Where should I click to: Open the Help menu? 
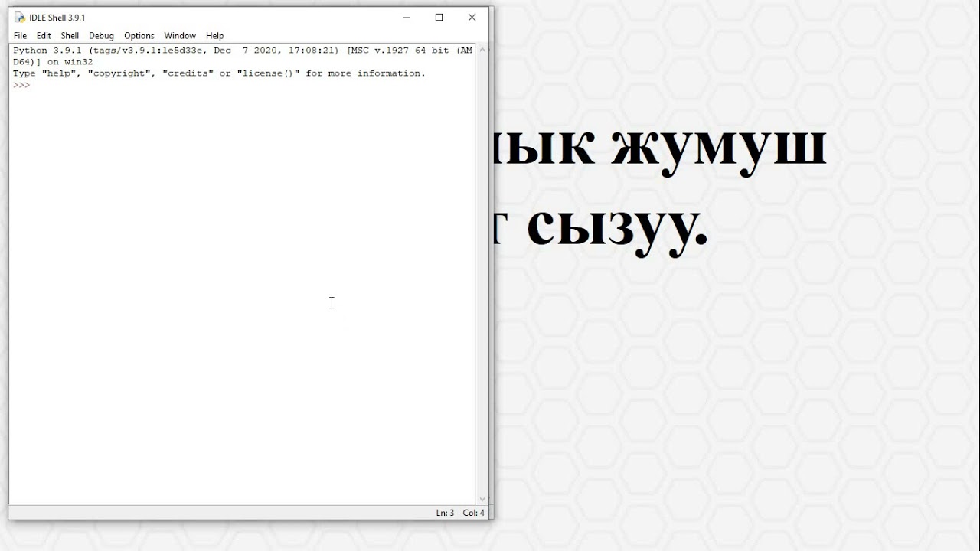[x=214, y=36]
